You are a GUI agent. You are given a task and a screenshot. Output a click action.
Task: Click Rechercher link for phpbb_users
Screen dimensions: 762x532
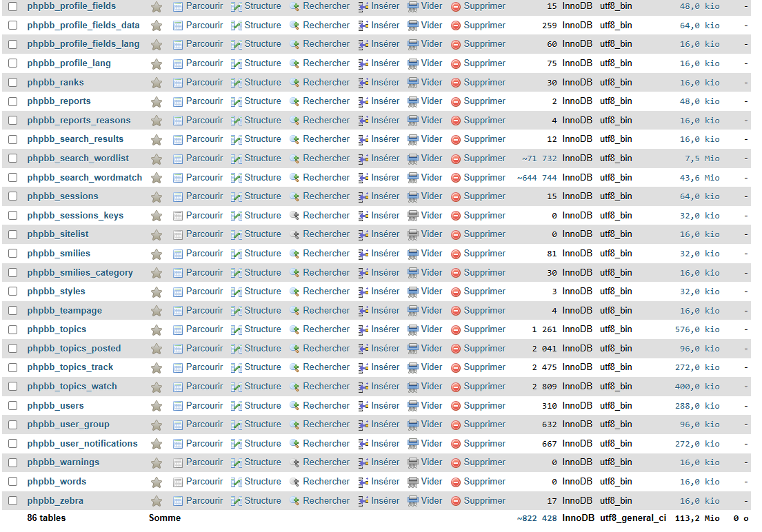[326, 406]
